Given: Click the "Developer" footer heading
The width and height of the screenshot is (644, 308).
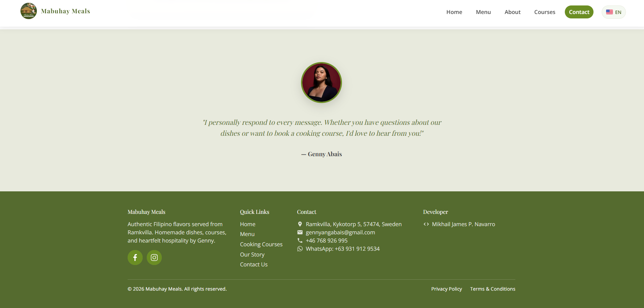Looking at the screenshot, I should [435, 212].
